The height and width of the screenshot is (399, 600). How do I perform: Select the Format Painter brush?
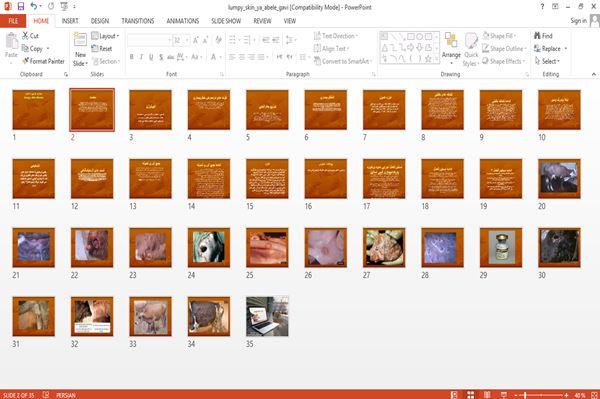(x=43, y=61)
